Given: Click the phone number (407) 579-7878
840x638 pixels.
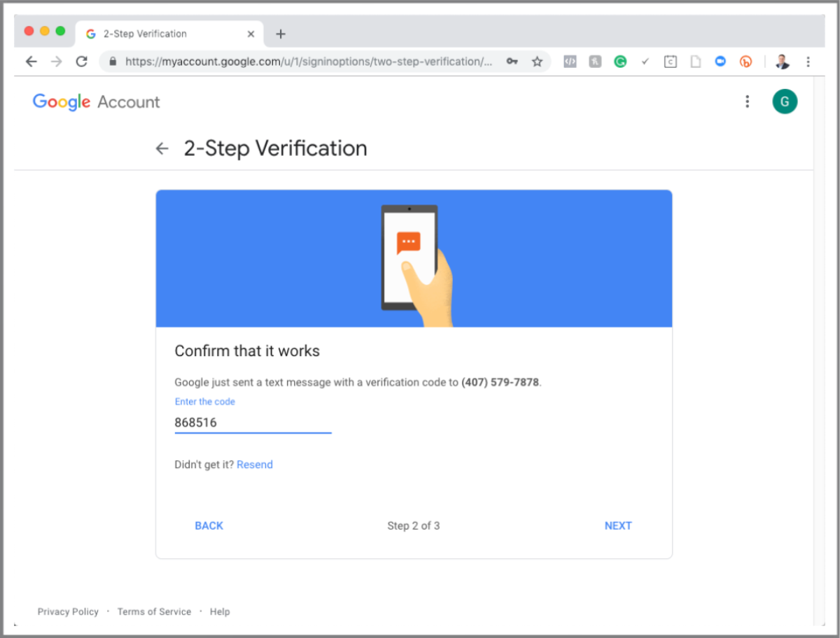Looking at the screenshot, I should click(x=500, y=383).
